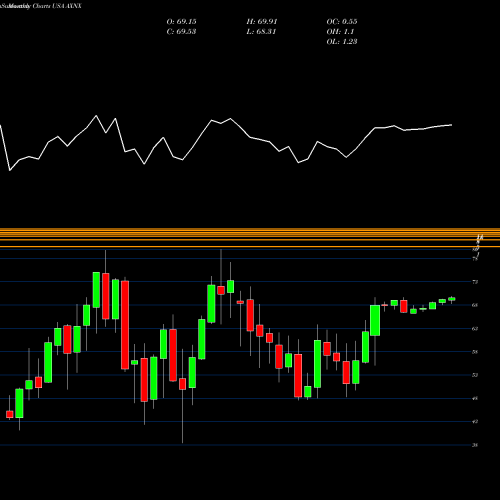The height and width of the screenshot is (500, 500).
Task: Click the 38 price axis label
Action: (475, 445)
